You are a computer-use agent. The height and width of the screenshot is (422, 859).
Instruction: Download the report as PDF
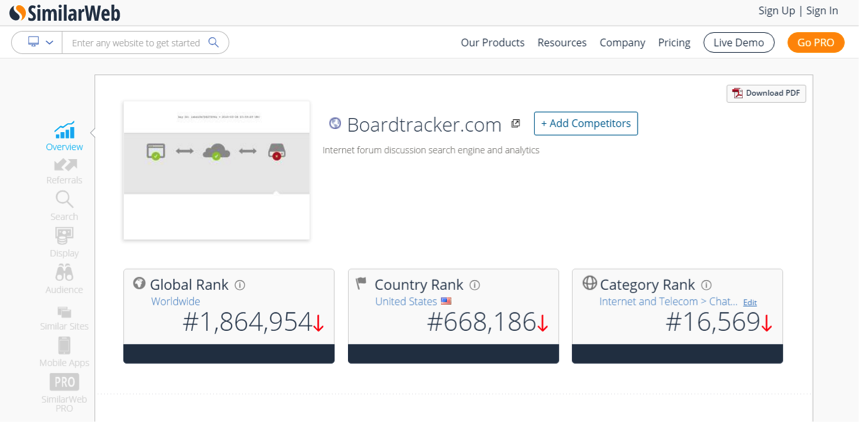point(766,93)
